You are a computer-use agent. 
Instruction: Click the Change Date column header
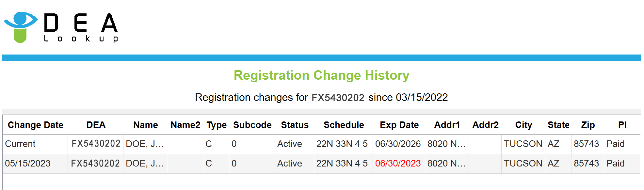pos(35,125)
